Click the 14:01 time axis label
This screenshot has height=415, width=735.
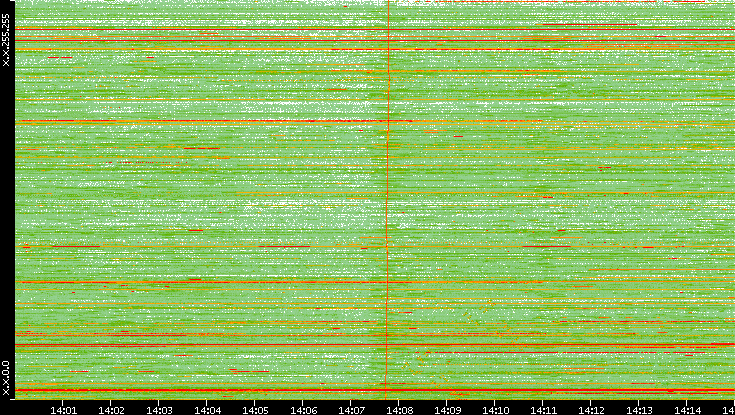coord(63,411)
